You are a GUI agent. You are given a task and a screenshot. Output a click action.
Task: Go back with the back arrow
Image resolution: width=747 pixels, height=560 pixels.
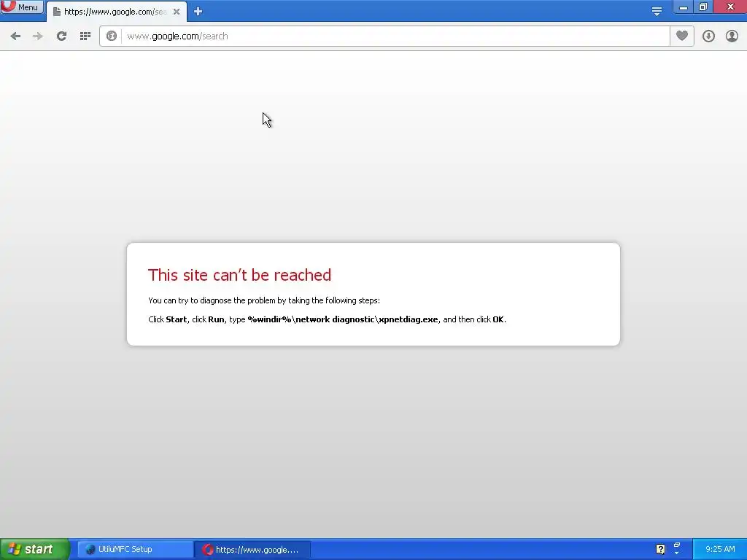click(15, 36)
